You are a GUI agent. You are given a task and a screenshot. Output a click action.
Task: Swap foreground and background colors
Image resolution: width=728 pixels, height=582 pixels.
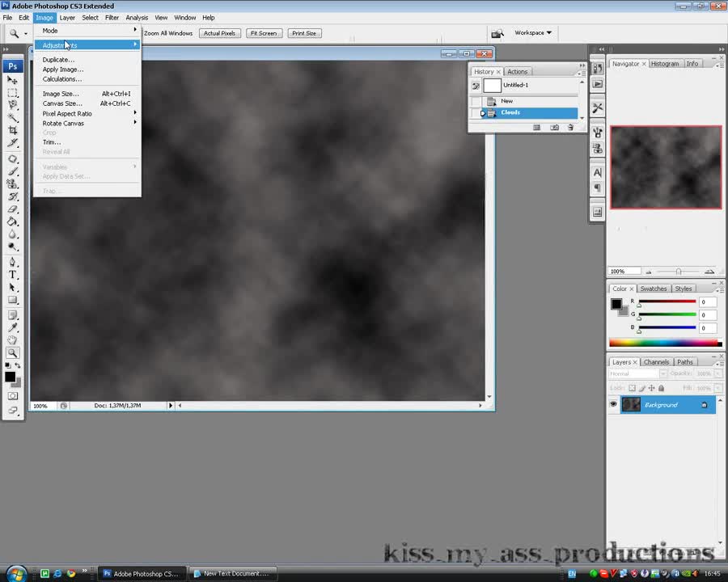[18, 365]
